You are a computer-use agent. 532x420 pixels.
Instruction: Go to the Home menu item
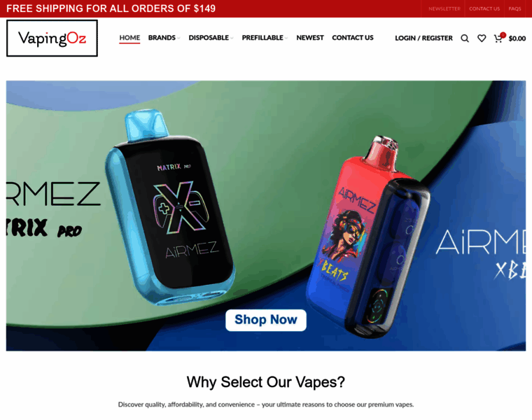(x=129, y=38)
